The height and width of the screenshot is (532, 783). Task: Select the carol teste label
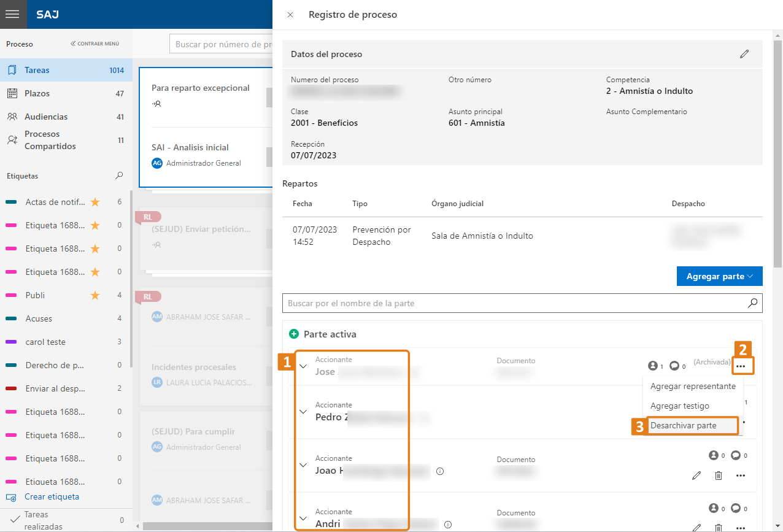click(x=45, y=342)
